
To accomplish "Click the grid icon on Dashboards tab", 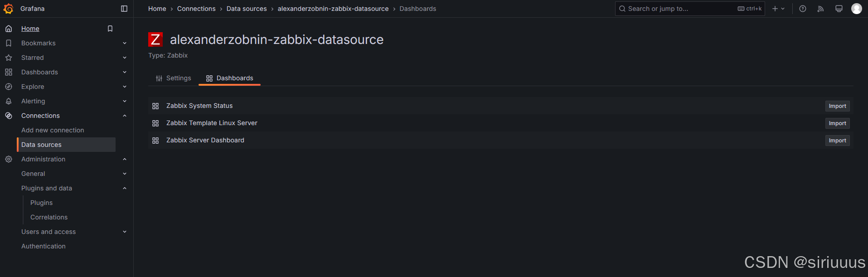I will click(x=209, y=78).
